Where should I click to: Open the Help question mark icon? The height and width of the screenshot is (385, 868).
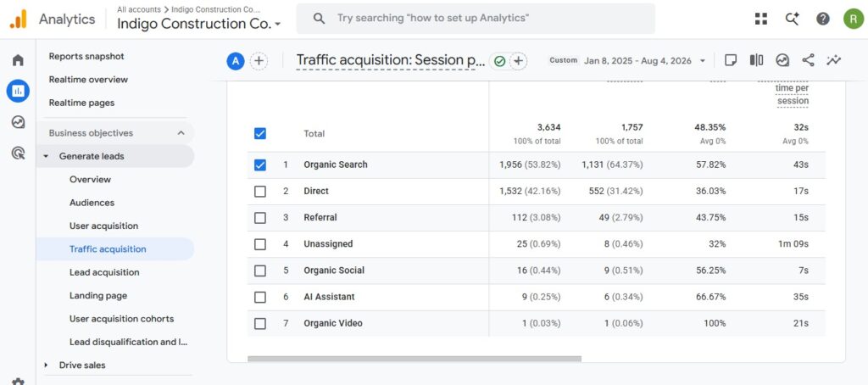coord(823,19)
